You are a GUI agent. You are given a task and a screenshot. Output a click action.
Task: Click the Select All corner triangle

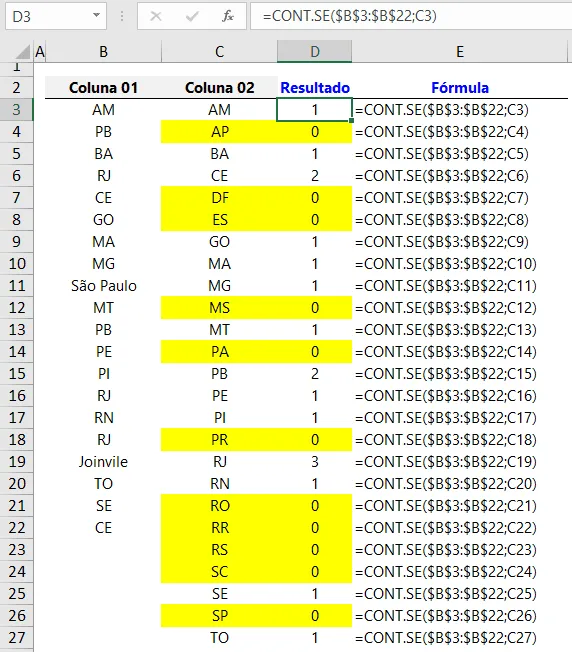coord(23,52)
